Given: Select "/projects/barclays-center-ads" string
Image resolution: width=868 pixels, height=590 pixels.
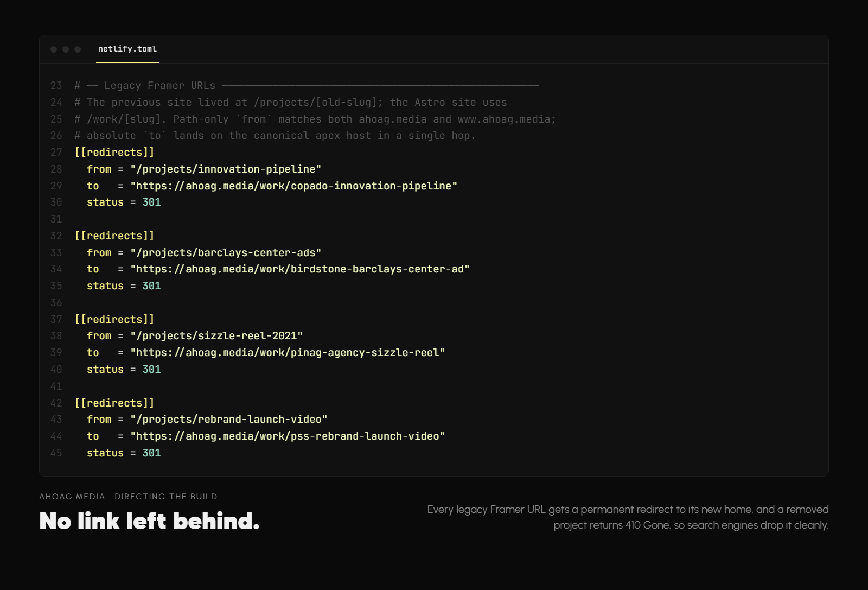Looking at the screenshot, I should point(226,253).
